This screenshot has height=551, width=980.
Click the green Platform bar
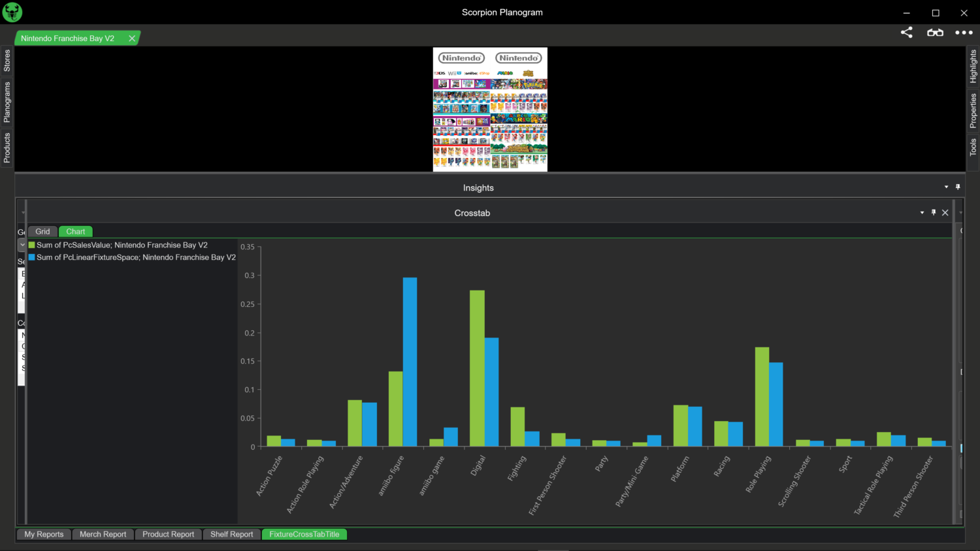click(681, 426)
